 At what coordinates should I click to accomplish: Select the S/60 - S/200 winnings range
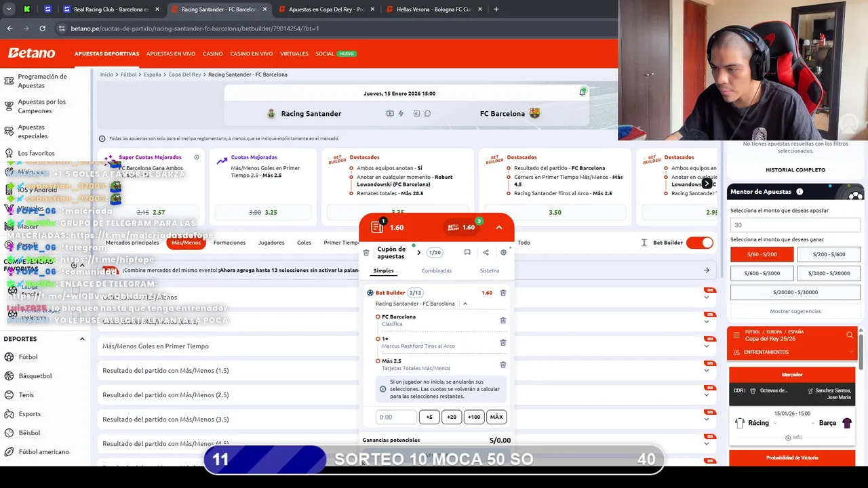[762, 254]
